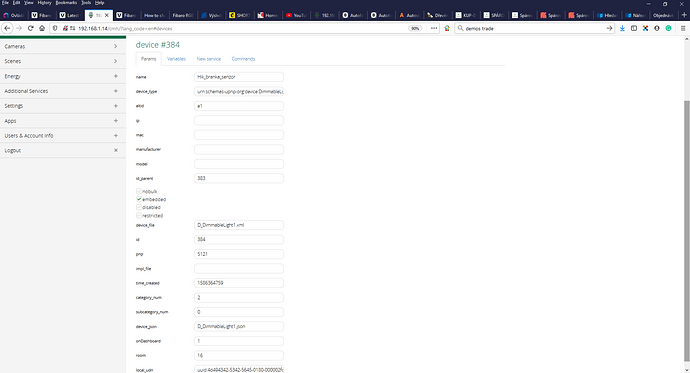Click the name input field
This screenshot has height=373, width=690.
tap(239, 77)
